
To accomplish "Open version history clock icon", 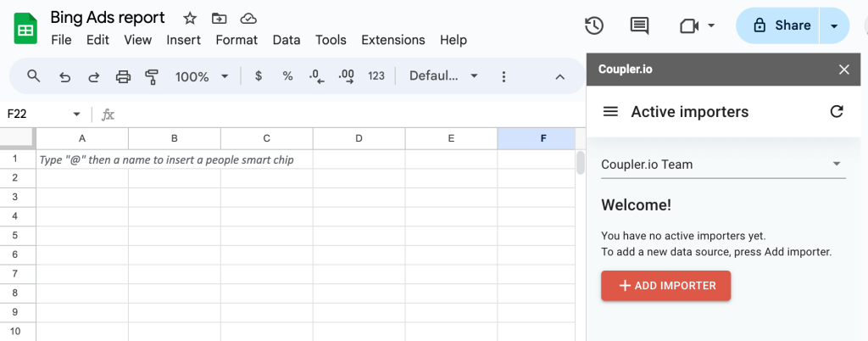I will 594,25.
